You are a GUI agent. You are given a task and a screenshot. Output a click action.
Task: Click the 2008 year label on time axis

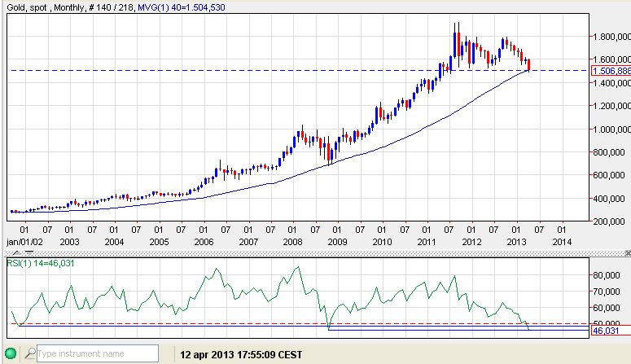point(292,242)
